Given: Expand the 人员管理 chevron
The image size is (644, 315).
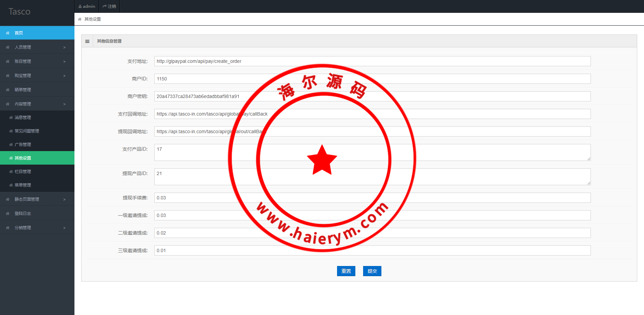Looking at the screenshot, I should click(x=64, y=47).
